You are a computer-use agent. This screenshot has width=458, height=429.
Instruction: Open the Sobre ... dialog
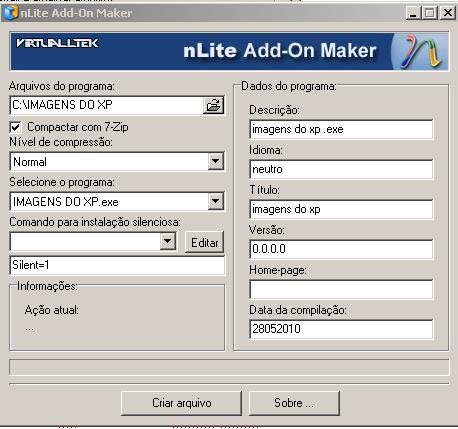[x=294, y=403]
